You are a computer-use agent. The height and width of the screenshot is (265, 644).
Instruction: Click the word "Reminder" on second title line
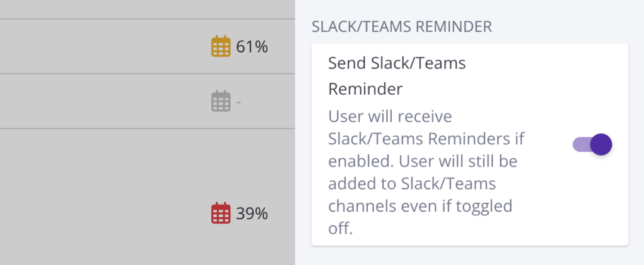coord(365,89)
